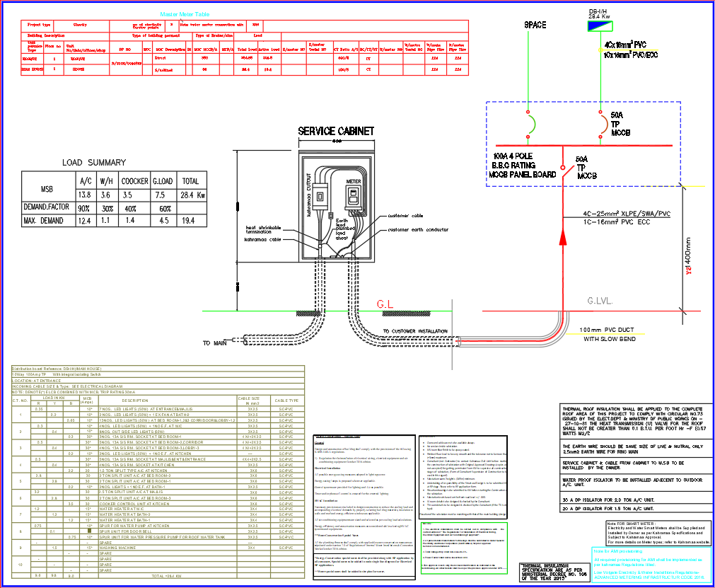Viewport: 715px width, 588px height.
Task: Click the 'G.LOAD' column header
Action: pos(163,181)
